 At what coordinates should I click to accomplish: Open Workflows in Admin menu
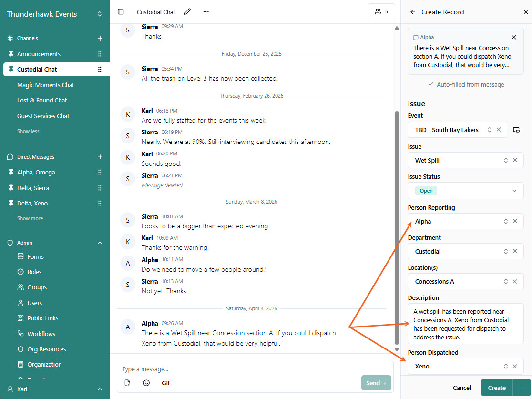tap(41, 334)
